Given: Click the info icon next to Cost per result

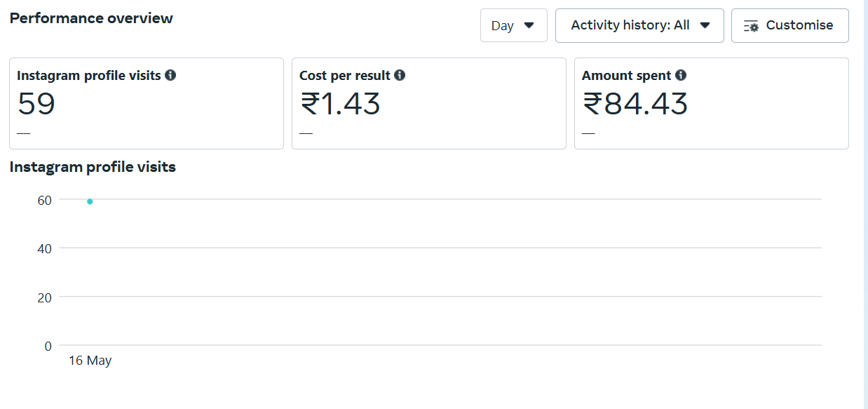Looking at the screenshot, I should coord(400,75).
